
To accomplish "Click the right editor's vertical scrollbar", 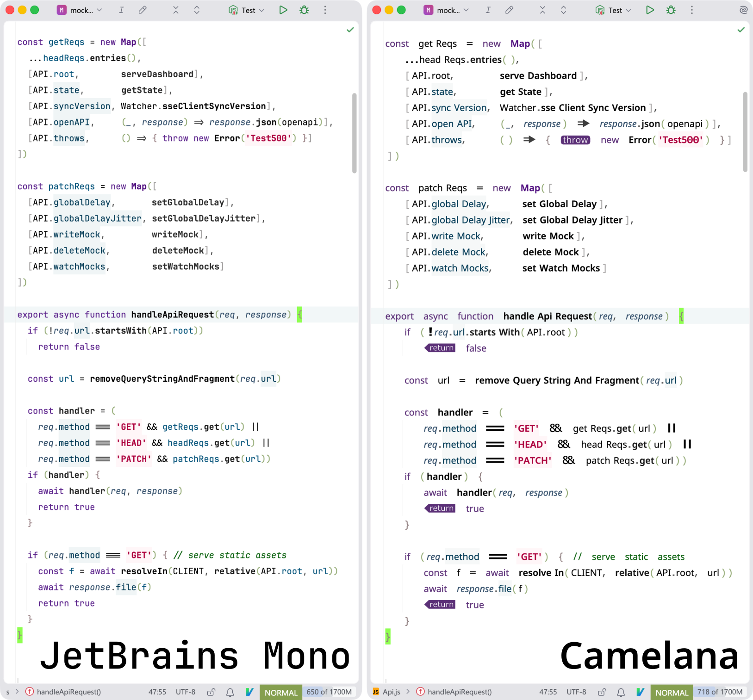I will click(745, 132).
